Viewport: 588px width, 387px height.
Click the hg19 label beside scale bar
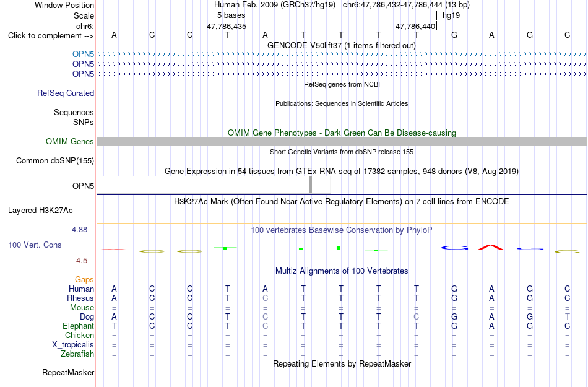(451, 15)
